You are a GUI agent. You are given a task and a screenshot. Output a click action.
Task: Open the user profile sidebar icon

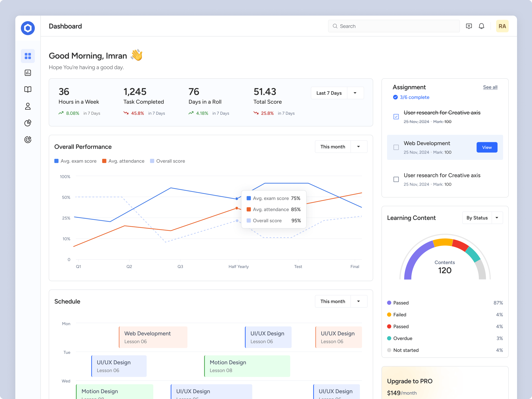coord(28,106)
